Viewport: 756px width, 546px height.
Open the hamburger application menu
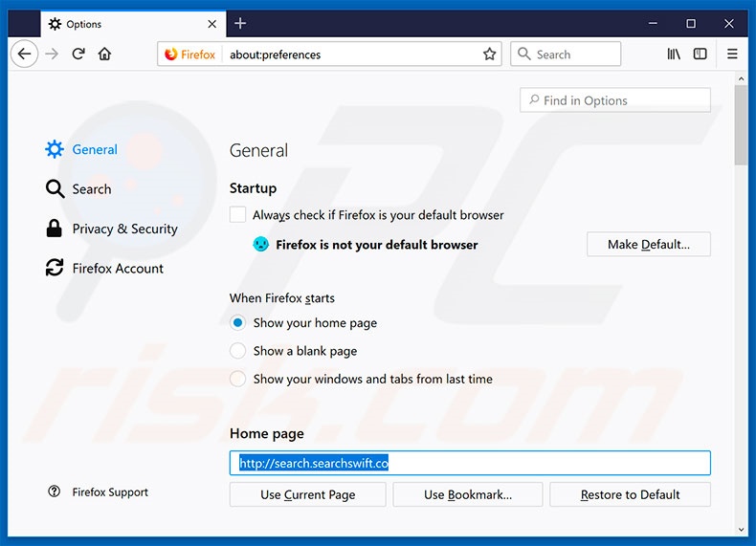[732, 54]
